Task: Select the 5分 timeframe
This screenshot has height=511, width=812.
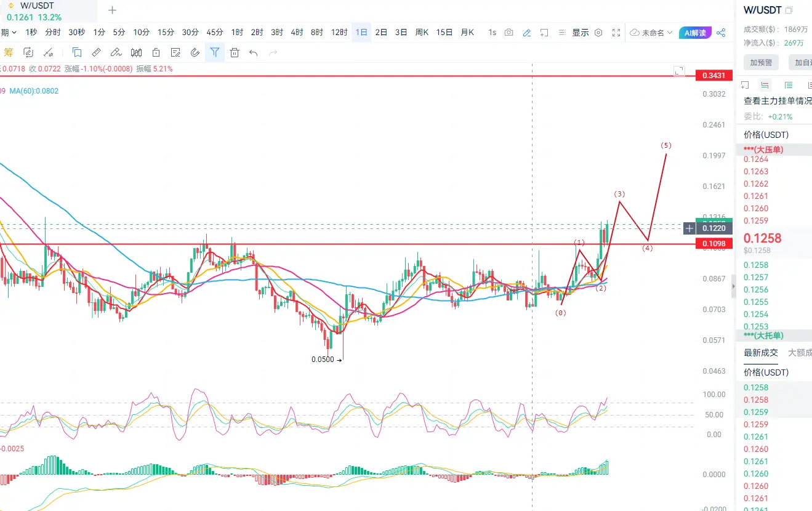Action: click(119, 33)
